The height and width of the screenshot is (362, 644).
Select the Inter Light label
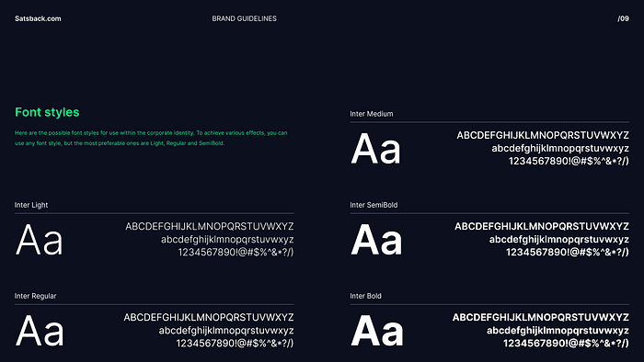[31, 205]
